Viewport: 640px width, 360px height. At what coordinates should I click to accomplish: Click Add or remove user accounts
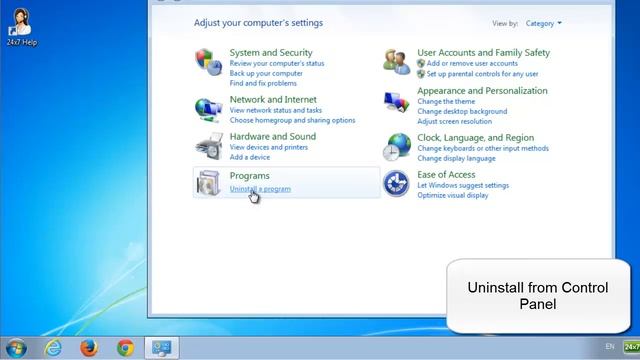click(x=472, y=63)
